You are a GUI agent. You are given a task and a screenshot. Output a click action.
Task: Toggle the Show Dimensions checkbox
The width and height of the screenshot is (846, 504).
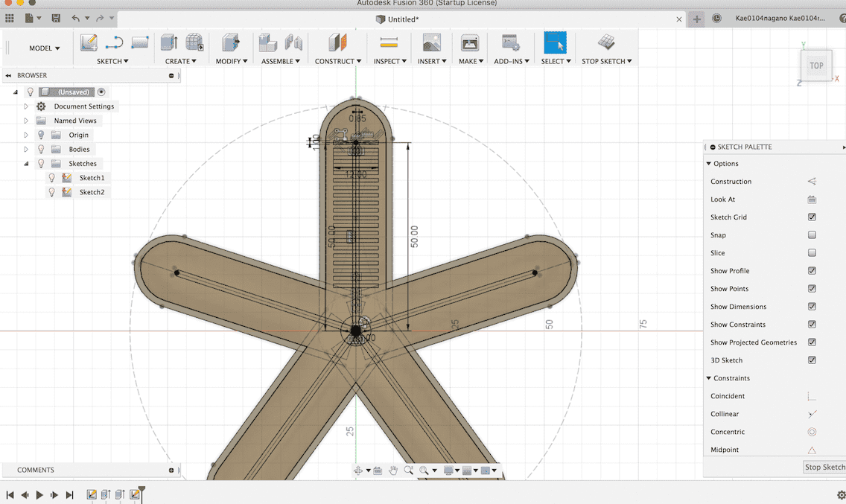point(812,307)
